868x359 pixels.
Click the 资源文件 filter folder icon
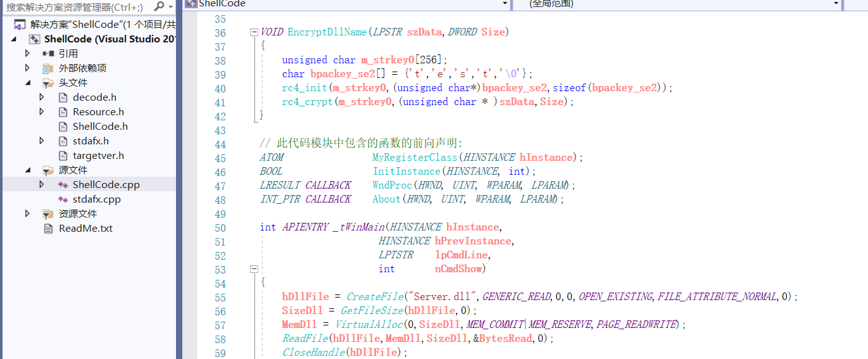coord(48,214)
